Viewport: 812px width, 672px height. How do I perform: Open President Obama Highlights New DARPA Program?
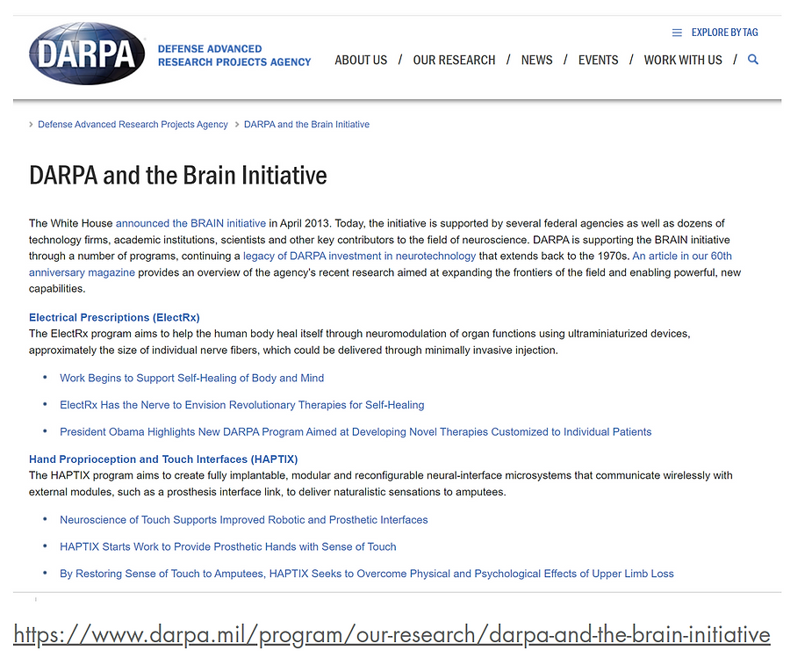[356, 431]
